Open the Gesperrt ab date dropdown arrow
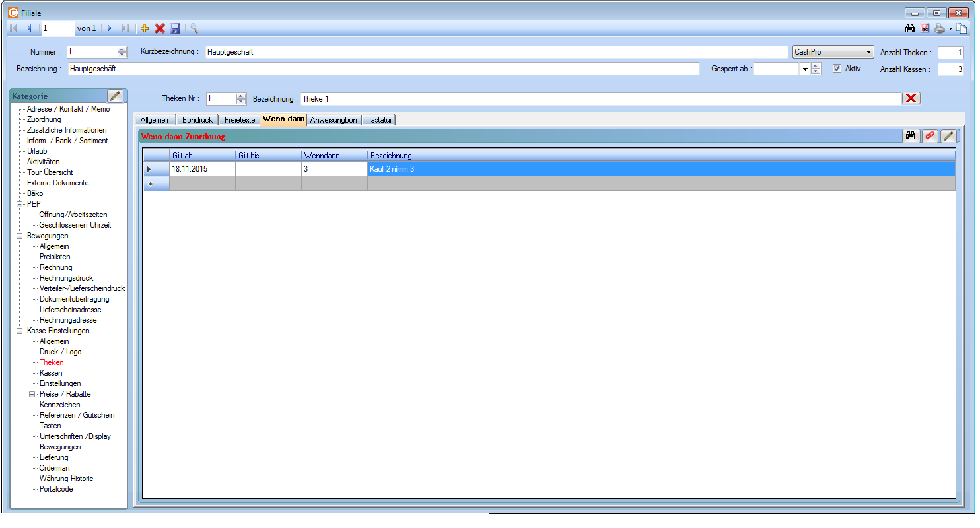This screenshot has width=980, height=528. click(805, 69)
